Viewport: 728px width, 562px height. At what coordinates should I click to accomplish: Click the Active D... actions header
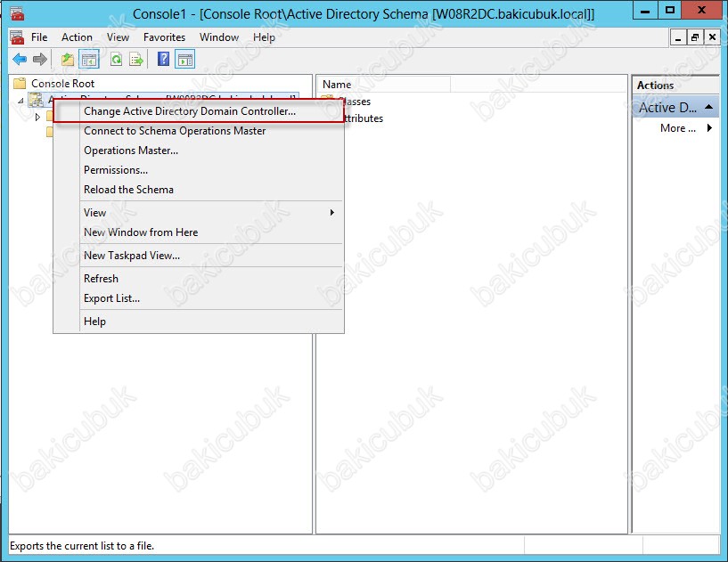click(675, 107)
